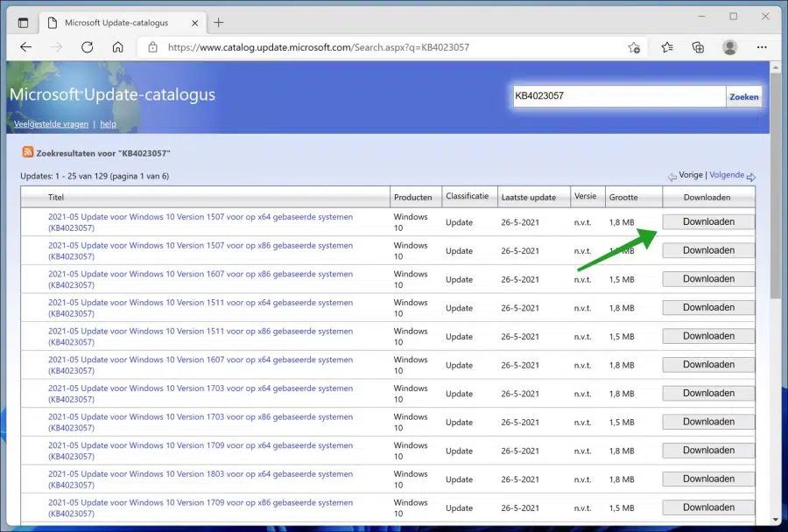Click the Volgende right arrow icon
Viewport: 788px width, 532px height.
point(751,177)
